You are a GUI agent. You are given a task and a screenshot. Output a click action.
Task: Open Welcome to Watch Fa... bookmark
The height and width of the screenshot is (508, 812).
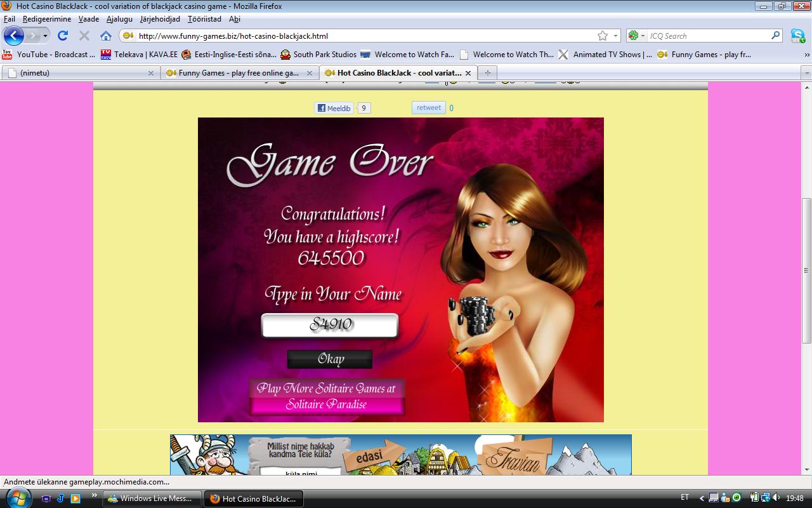click(407, 55)
